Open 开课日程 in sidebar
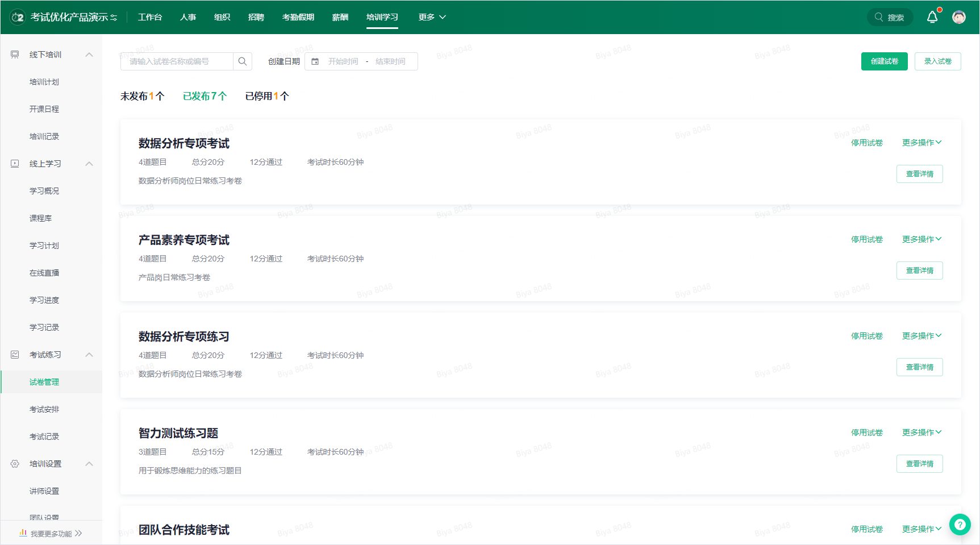 (x=44, y=109)
